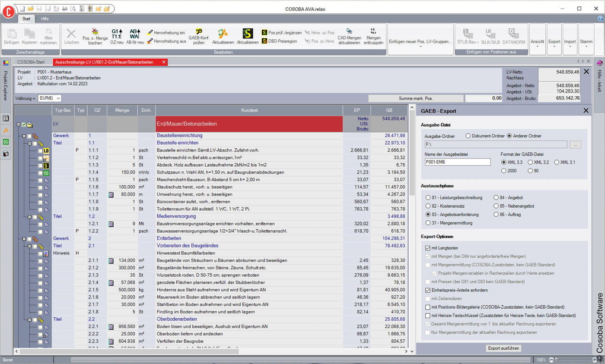Select the Pos. o. Menge löschen tool
Image resolution: width=605 pixels, height=364 pixels.
[96, 37]
